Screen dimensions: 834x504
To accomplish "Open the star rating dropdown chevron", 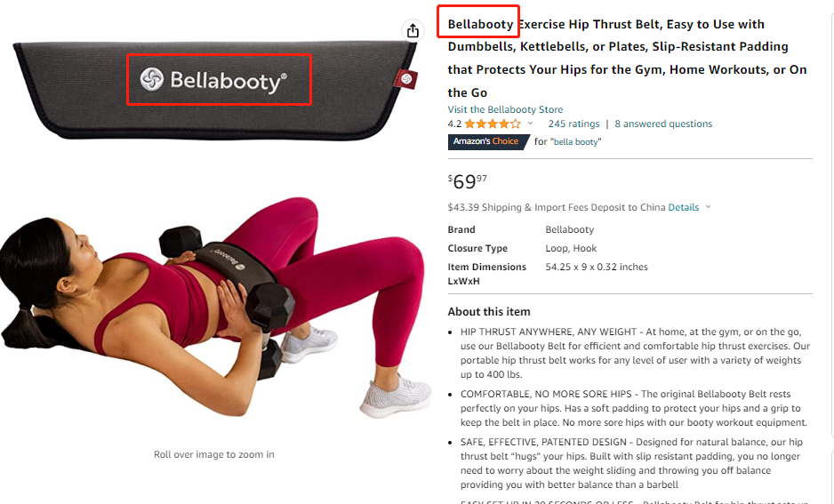I will pyautogui.click(x=530, y=124).
